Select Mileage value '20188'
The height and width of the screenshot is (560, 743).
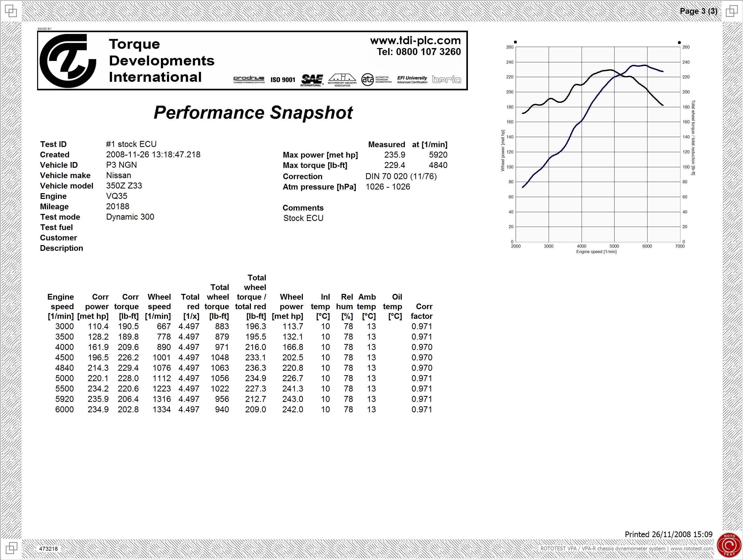(118, 207)
